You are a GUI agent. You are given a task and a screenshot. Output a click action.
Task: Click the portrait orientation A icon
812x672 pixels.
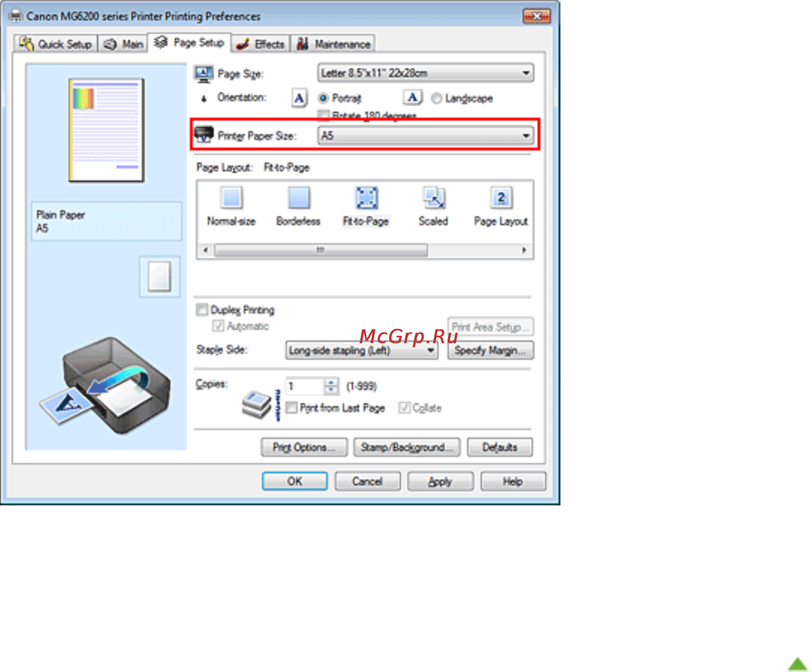coord(299,98)
